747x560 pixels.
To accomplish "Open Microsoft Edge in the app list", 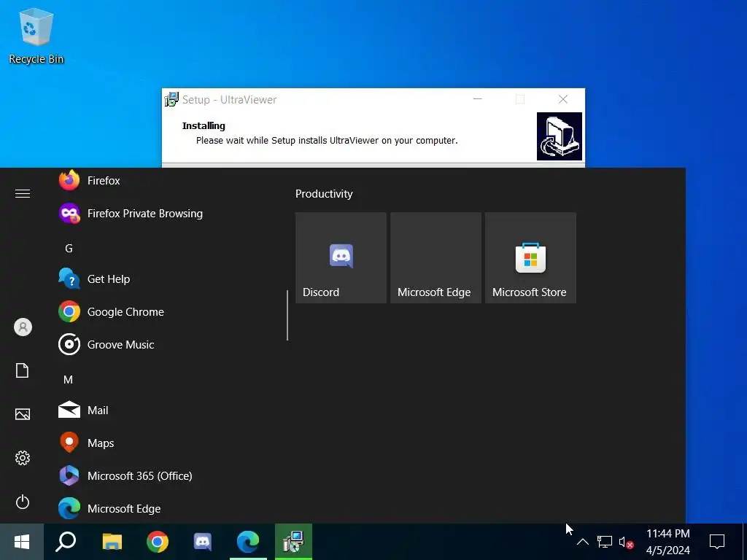I will (164, 508).
